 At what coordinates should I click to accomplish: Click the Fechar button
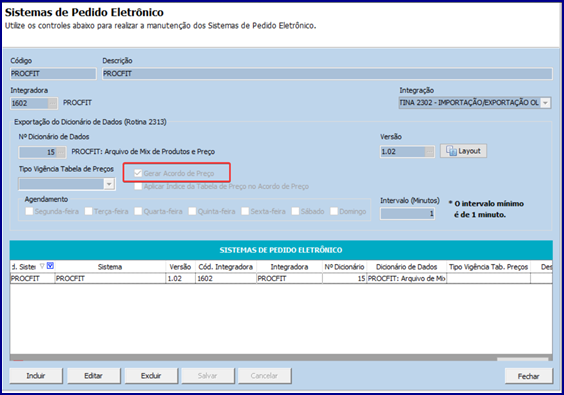click(x=528, y=376)
